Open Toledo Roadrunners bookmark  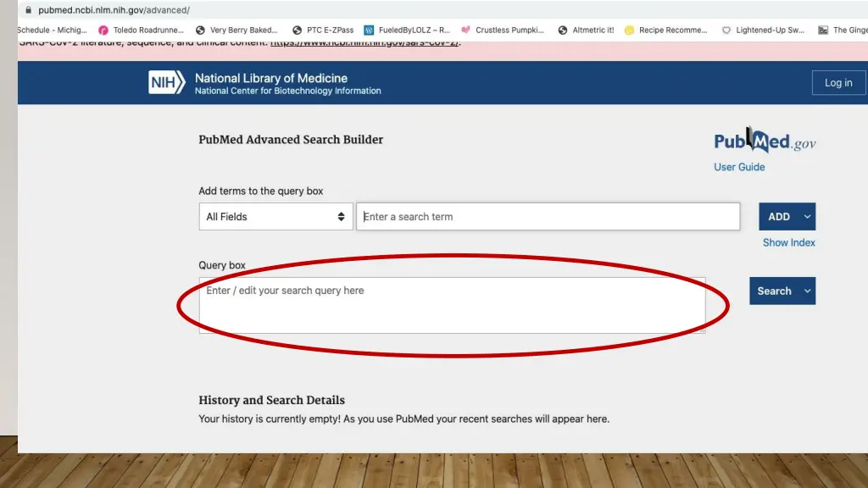pos(141,30)
